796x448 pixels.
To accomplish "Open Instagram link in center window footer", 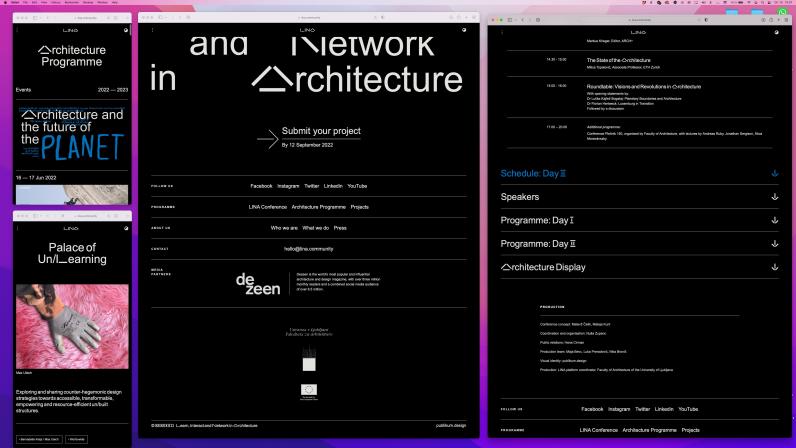I will pyautogui.click(x=288, y=186).
